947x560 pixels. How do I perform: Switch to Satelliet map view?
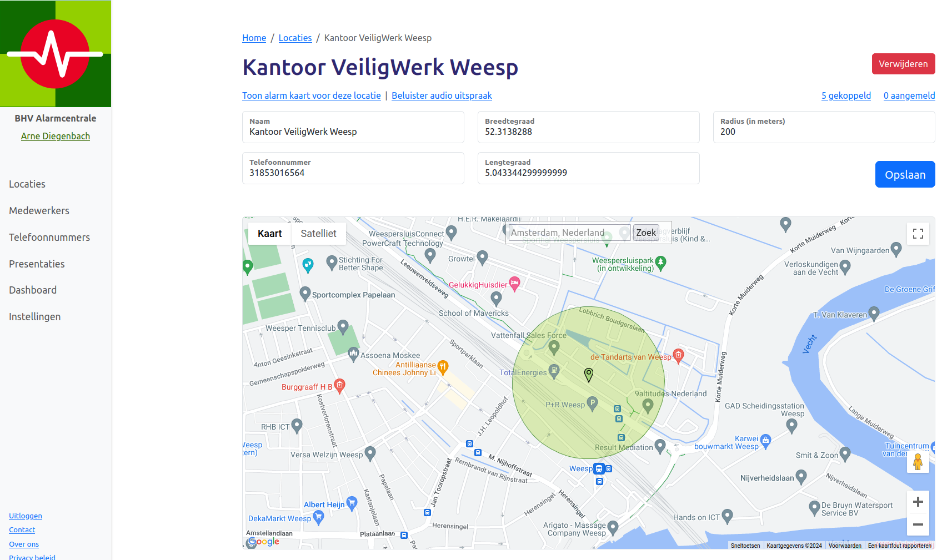click(318, 233)
